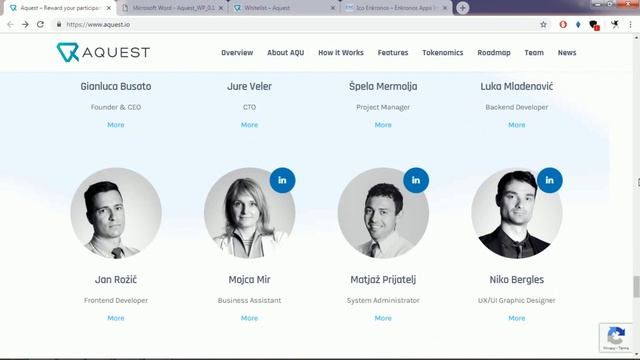
Task: Open Tokenomics navigation item
Action: (443, 53)
